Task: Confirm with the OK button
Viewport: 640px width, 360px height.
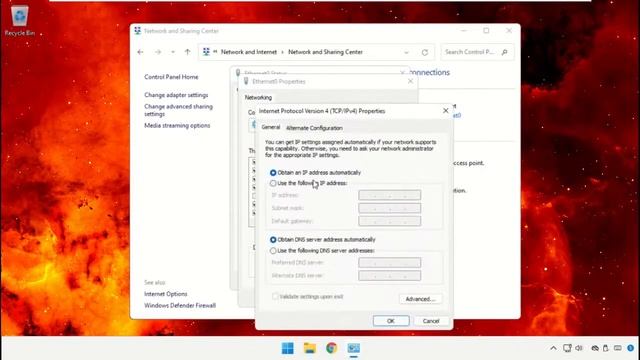Action: point(391,321)
